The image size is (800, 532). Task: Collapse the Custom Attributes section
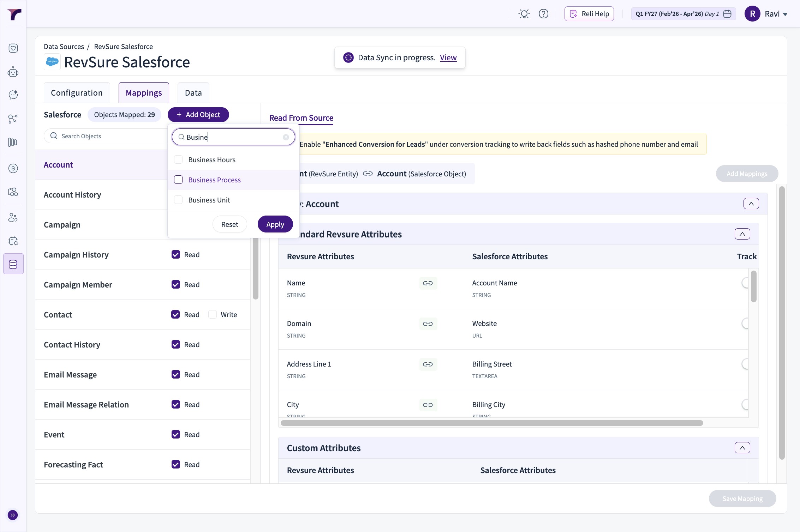pyautogui.click(x=742, y=448)
